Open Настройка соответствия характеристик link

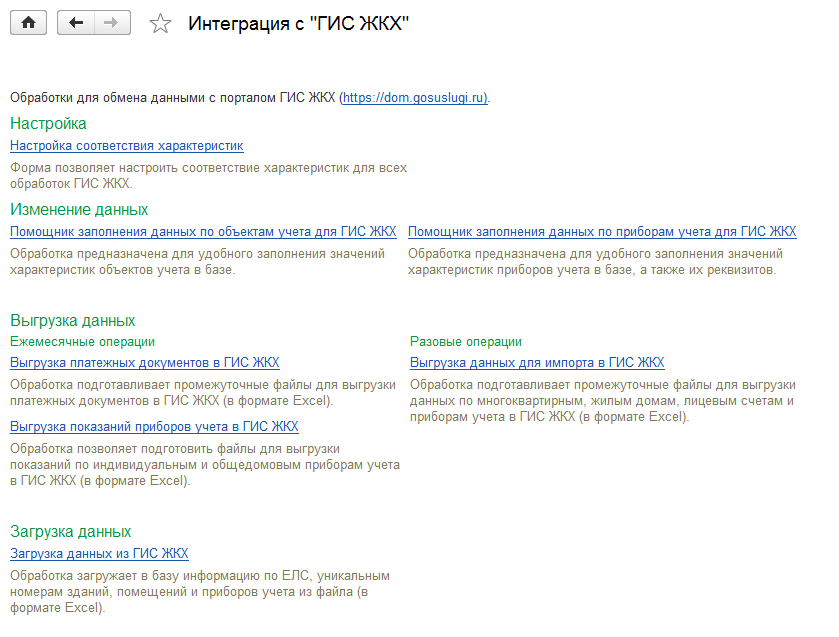coord(127,146)
